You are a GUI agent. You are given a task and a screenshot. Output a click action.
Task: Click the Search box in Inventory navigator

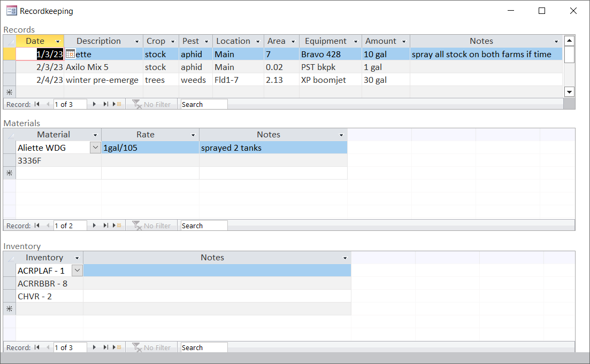[204, 347]
